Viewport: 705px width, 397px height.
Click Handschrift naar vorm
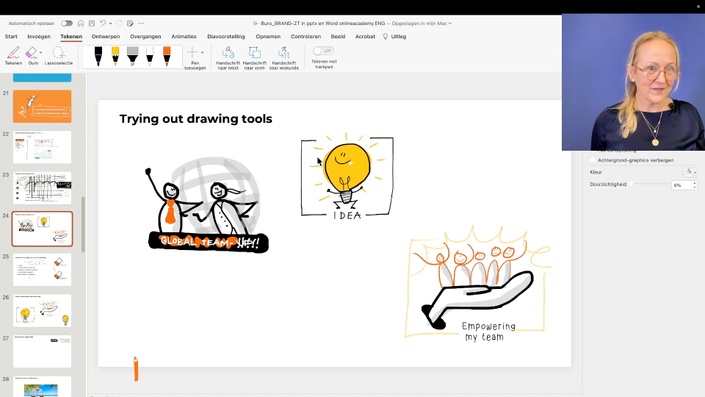point(254,58)
